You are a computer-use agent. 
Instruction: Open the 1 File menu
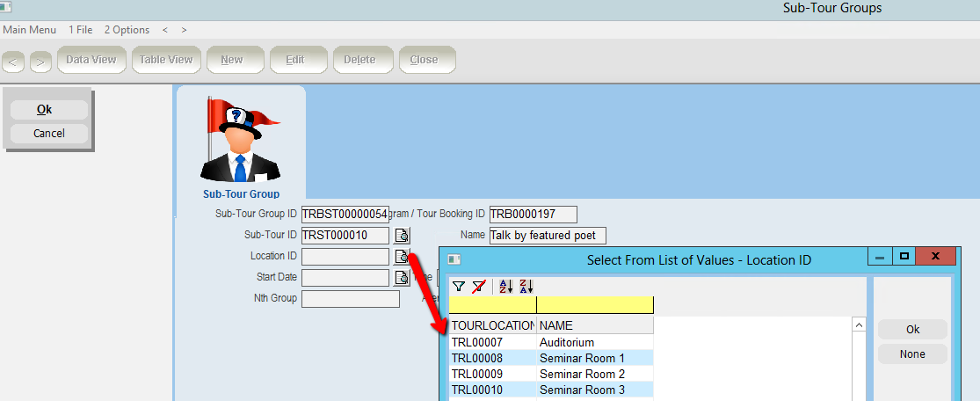pos(81,30)
